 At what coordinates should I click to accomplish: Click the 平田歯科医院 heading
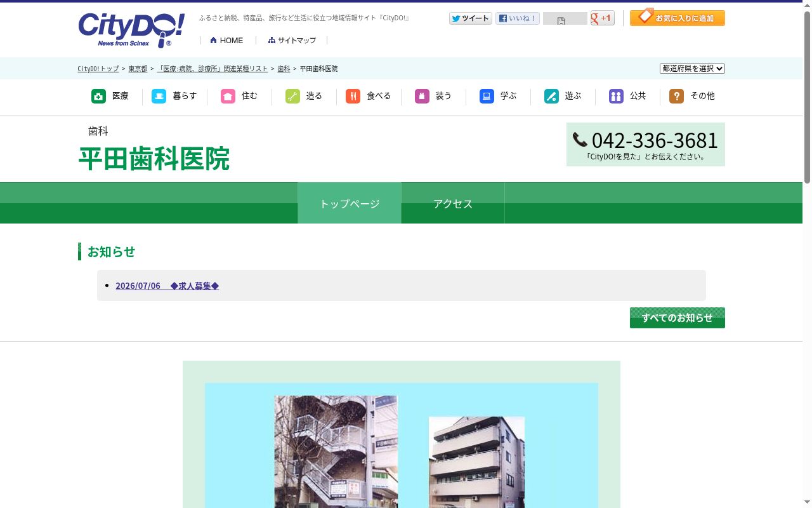coord(154,159)
